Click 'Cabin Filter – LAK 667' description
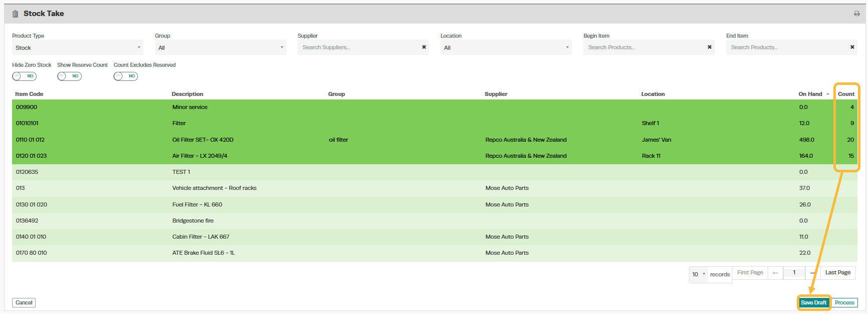868x314 pixels. [x=201, y=237]
